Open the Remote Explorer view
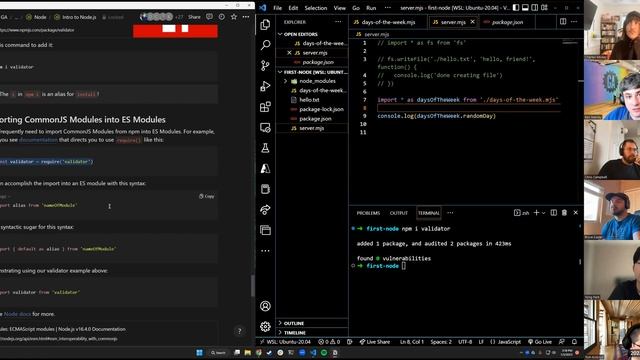Viewport: 640px width, 360px height. (265, 128)
